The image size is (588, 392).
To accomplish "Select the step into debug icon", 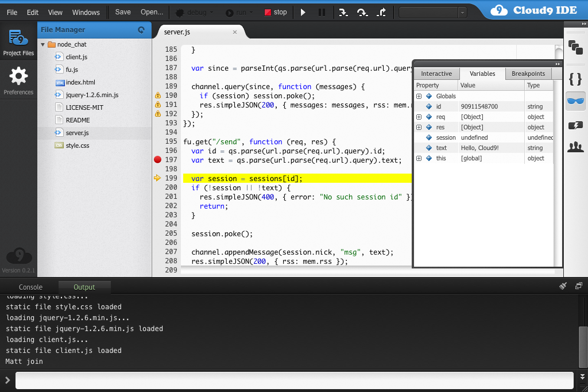I will click(343, 11).
